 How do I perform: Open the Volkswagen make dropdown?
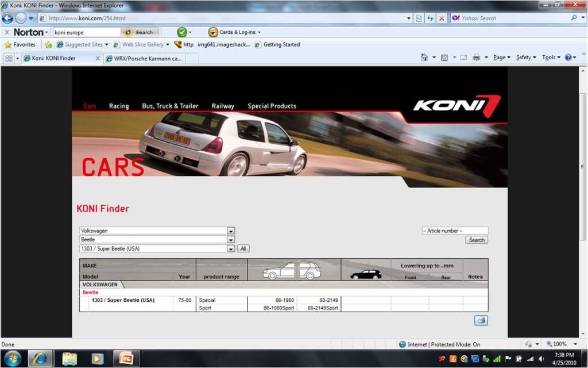pyautogui.click(x=231, y=231)
